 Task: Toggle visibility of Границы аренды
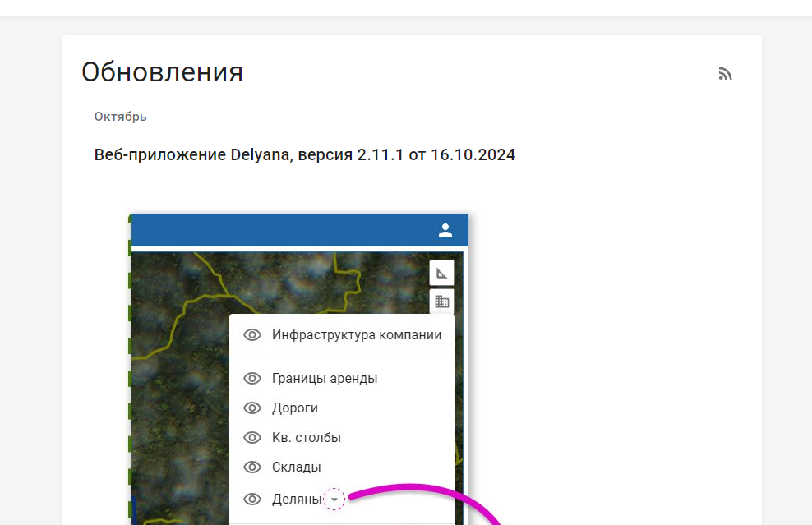pos(252,379)
